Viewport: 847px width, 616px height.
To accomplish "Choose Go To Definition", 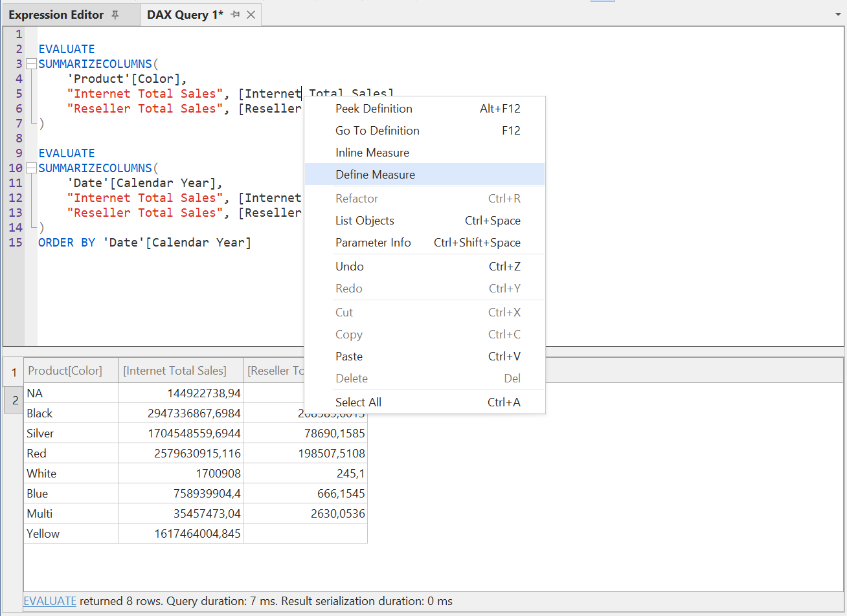I will pyautogui.click(x=377, y=130).
